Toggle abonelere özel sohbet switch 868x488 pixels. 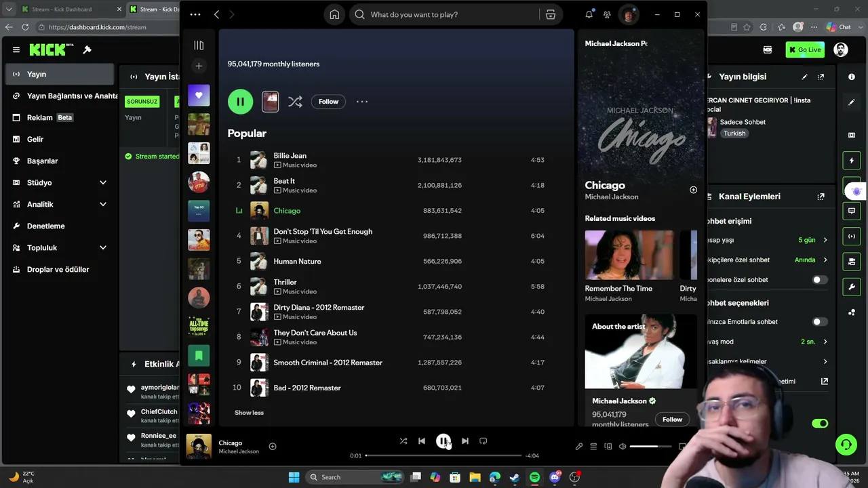coord(820,280)
